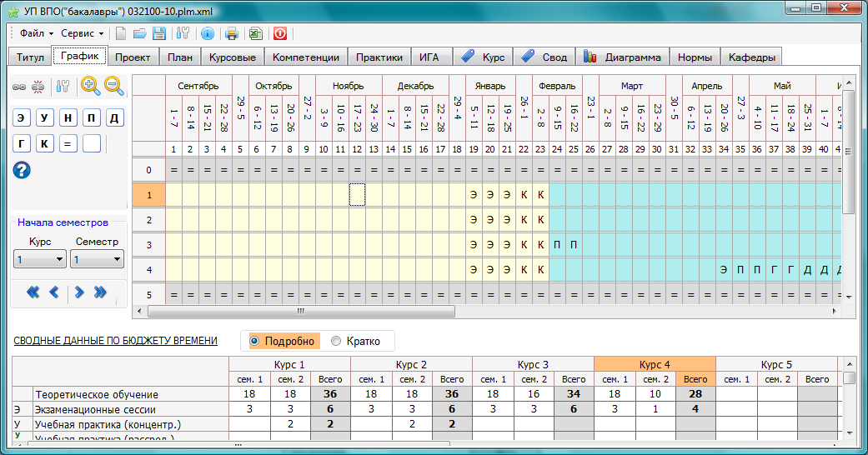Click the New document icon

(120, 34)
